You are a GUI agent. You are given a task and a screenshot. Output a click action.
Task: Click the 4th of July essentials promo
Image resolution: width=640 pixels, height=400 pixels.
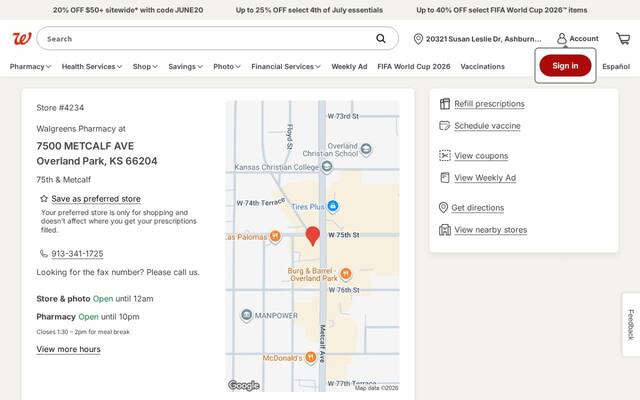pyautogui.click(x=309, y=10)
